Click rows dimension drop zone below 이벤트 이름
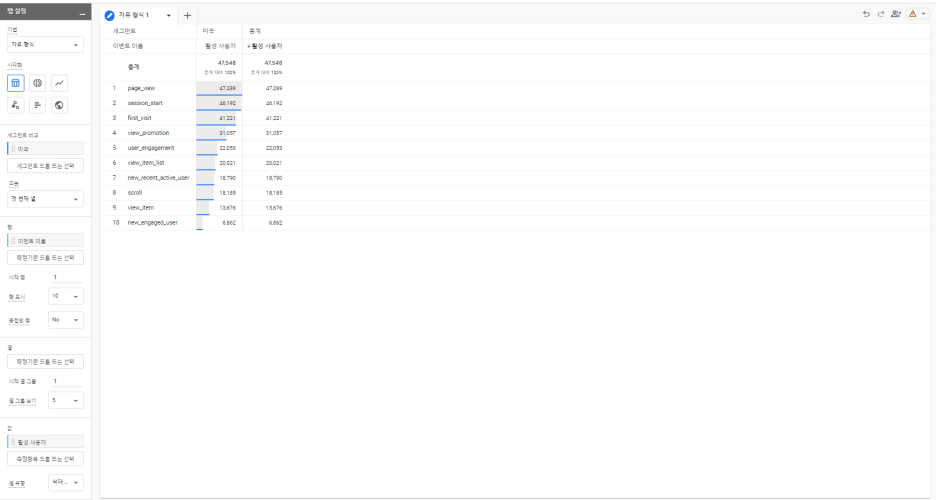The image size is (936, 500). point(45,258)
